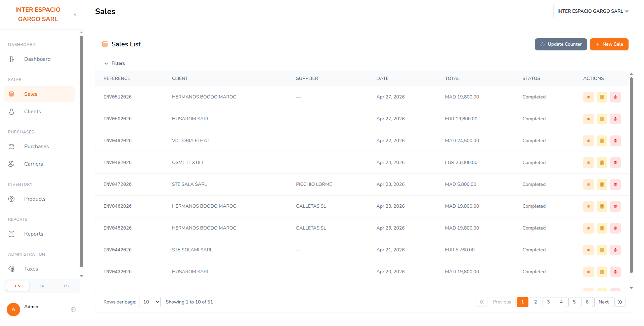644x326 pixels.
Task: Delete sale INV0482026 with the trash icon
Action: tap(615, 163)
